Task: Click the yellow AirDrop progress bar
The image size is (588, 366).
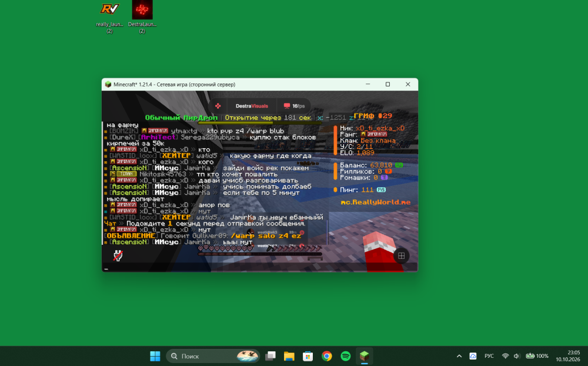Action: click(260, 123)
